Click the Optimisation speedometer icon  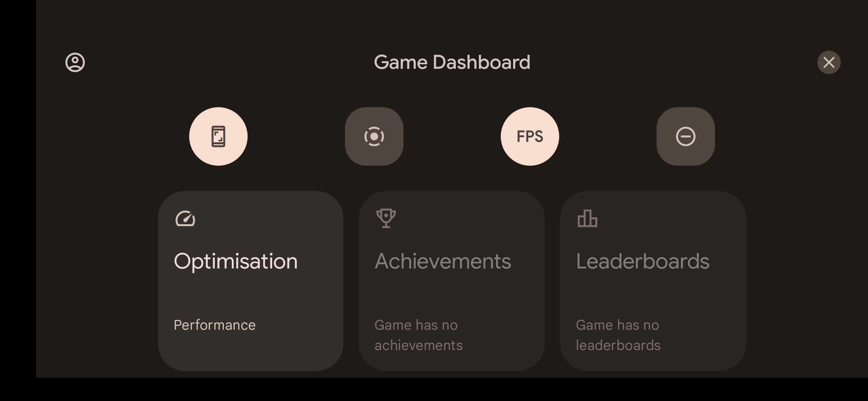point(184,218)
